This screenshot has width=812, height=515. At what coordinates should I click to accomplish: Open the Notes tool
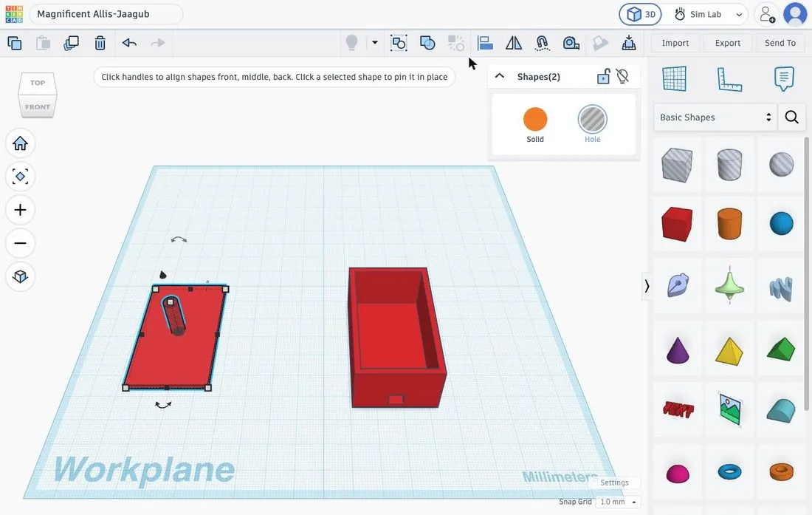pyautogui.click(x=784, y=79)
